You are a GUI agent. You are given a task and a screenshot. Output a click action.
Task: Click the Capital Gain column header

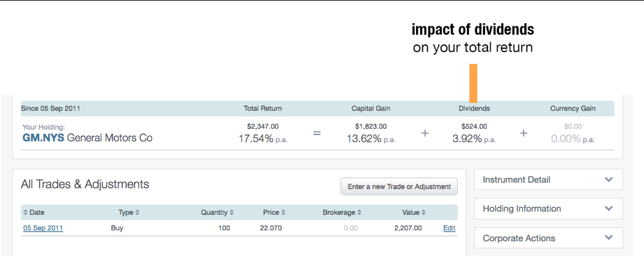pyautogui.click(x=371, y=109)
